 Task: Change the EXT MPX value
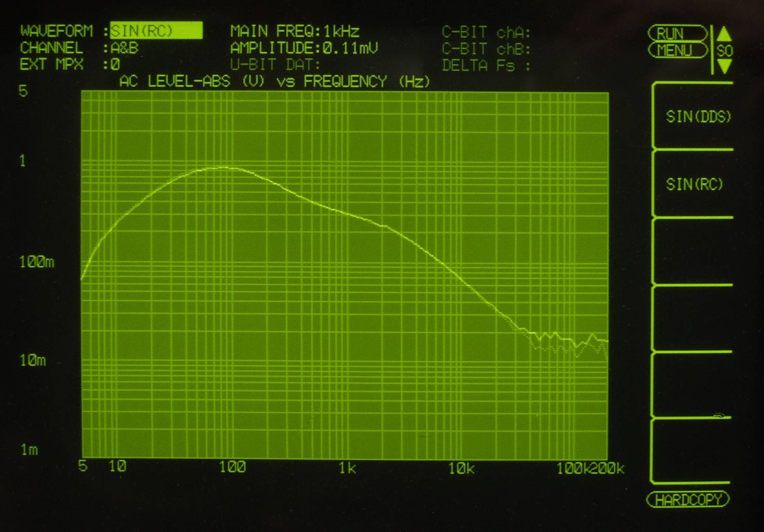(x=115, y=65)
